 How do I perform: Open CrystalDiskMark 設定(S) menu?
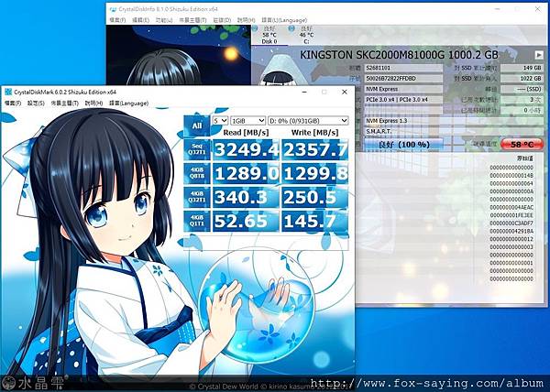36,103
